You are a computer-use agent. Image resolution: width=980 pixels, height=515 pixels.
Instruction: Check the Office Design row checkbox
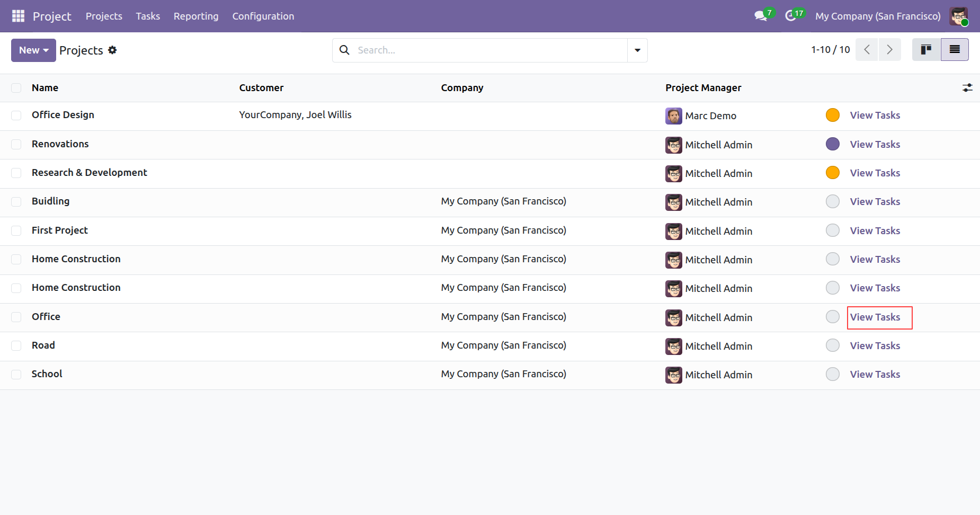pos(16,116)
